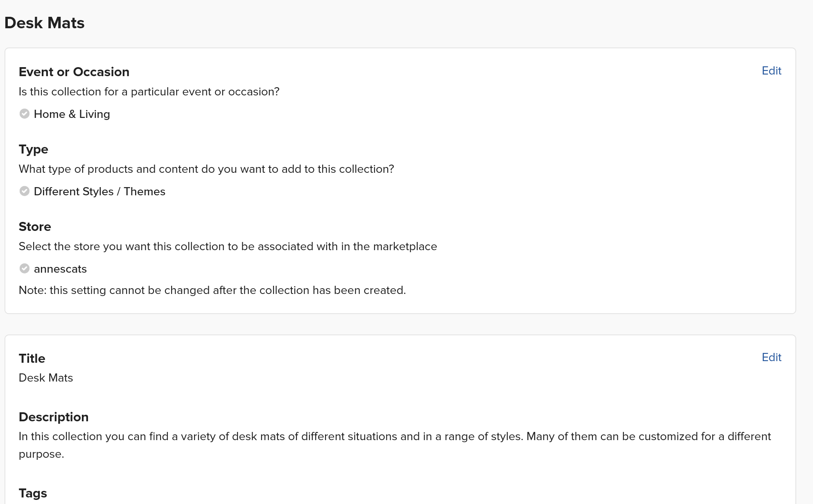Select the Home & Living option label
813x504 pixels.
72,114
